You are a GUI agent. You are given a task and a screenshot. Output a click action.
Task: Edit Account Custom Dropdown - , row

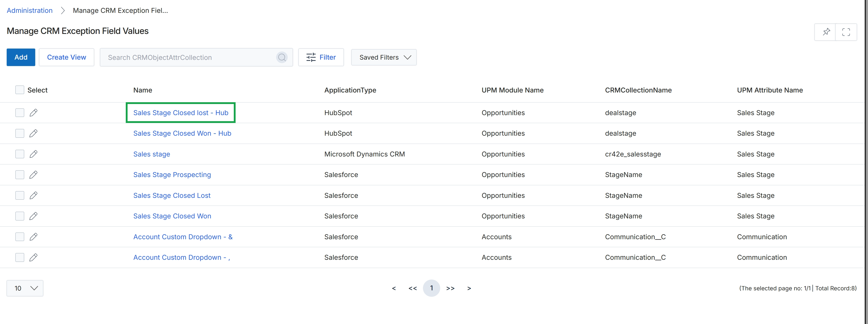point(33,257)
